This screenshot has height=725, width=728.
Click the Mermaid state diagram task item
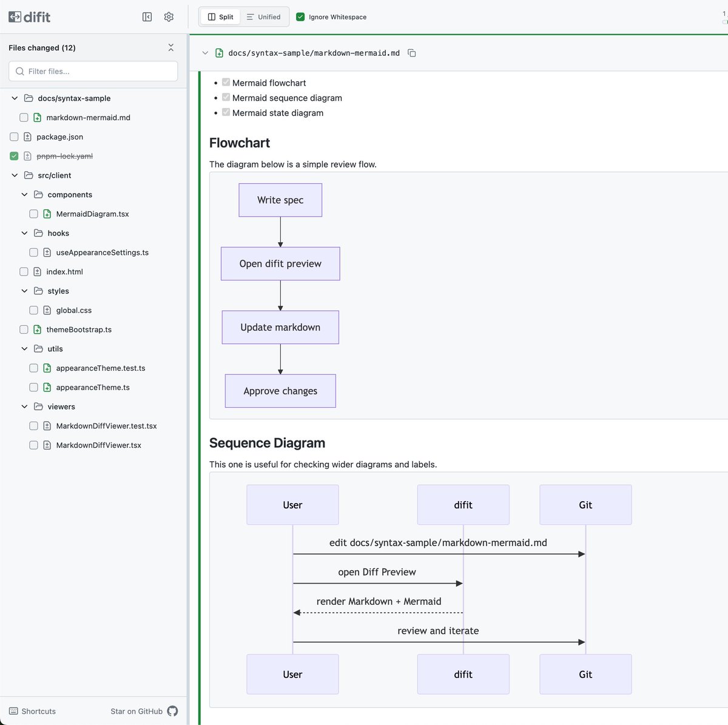click(x=278, y=113)
